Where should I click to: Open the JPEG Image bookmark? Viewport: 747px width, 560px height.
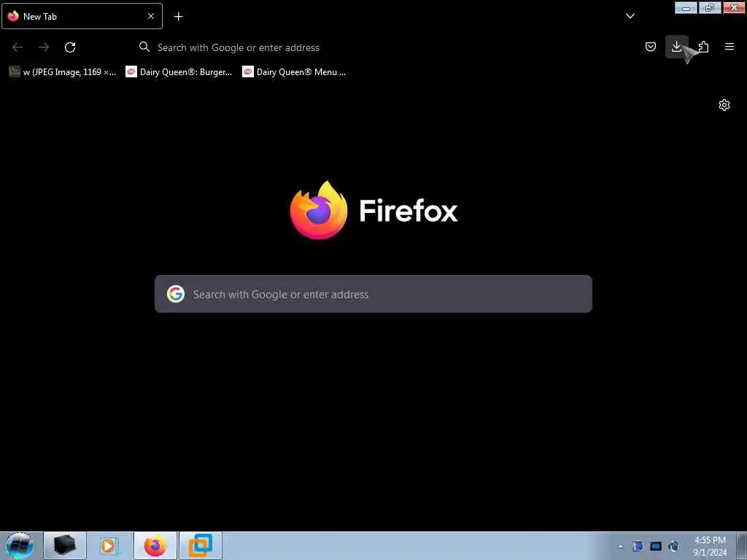click(63, 72)
